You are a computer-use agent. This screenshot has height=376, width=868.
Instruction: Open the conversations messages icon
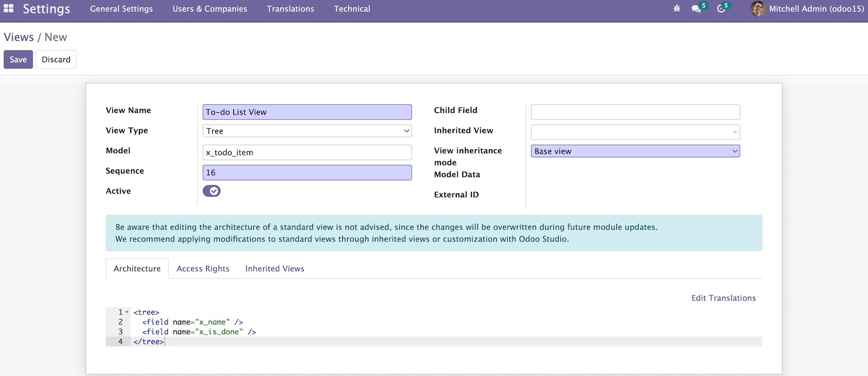(696, 9)
